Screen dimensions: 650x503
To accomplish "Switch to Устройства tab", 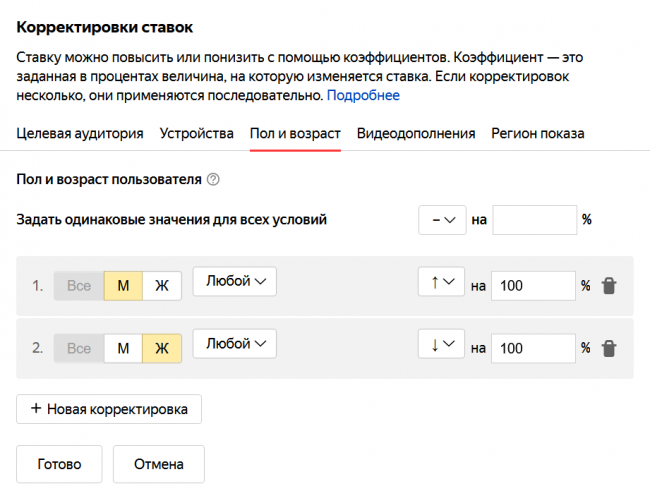I will tap(196, 134).
